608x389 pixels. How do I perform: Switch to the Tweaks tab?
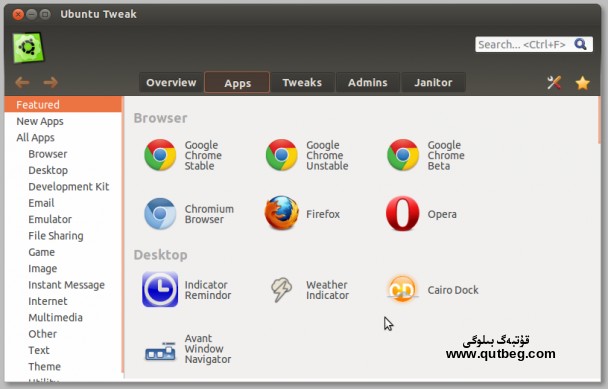pos(302,83)
